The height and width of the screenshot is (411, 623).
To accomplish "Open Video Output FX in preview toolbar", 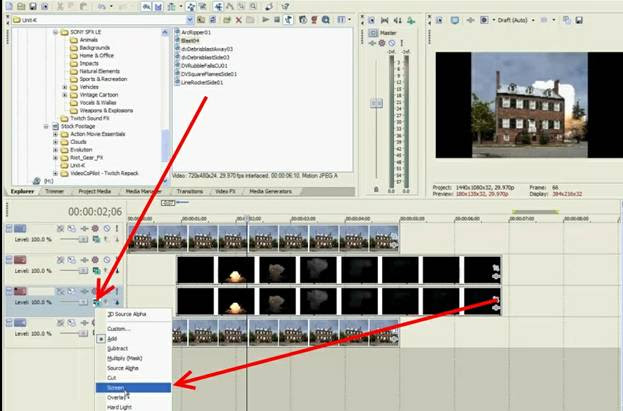I will 470,20.
